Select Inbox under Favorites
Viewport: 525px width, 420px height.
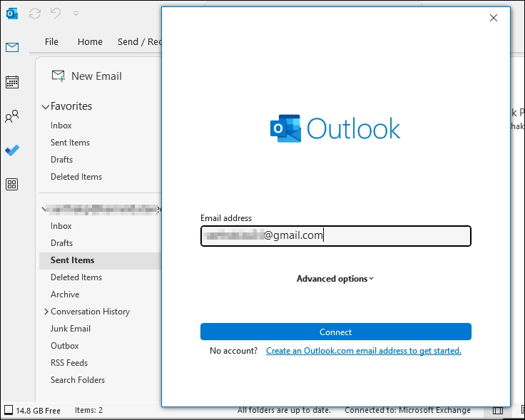coord(61,126)
